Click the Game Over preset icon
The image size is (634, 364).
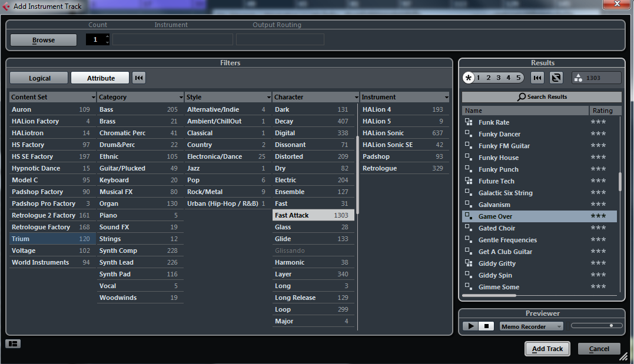point(469,215)
